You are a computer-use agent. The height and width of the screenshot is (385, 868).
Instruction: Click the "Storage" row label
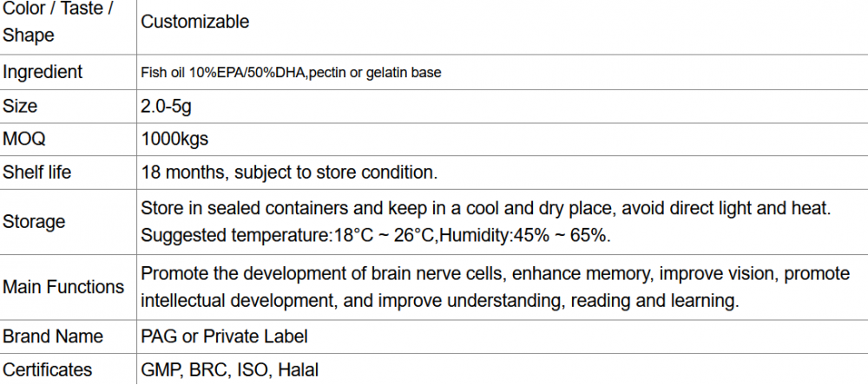click(x=35, y=222)
